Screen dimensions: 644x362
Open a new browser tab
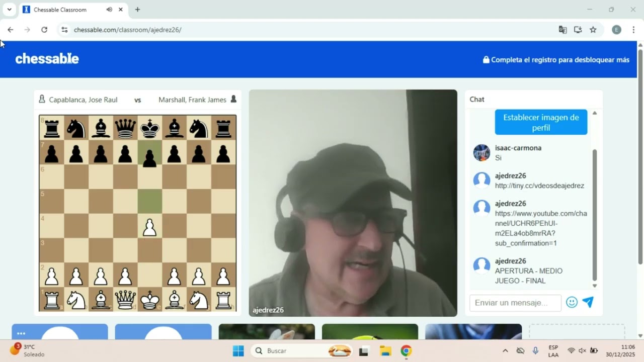click(x=137, y=10)
